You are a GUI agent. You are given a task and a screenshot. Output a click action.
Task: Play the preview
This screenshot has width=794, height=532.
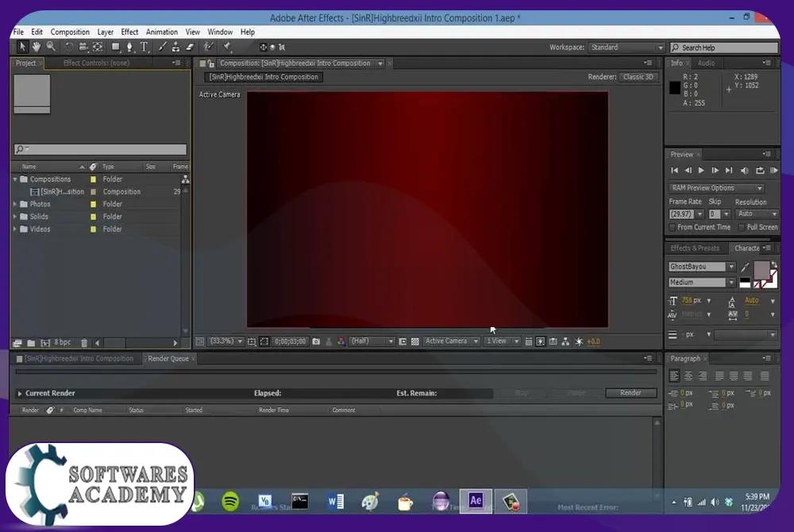coord(701,171)
